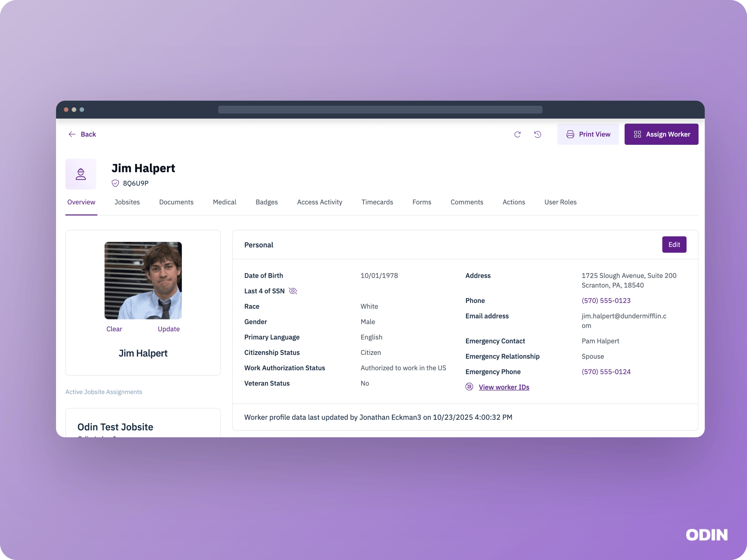The image size is (747, 560).
Task: Update the profile photo
Action: [x=169, y=329]
